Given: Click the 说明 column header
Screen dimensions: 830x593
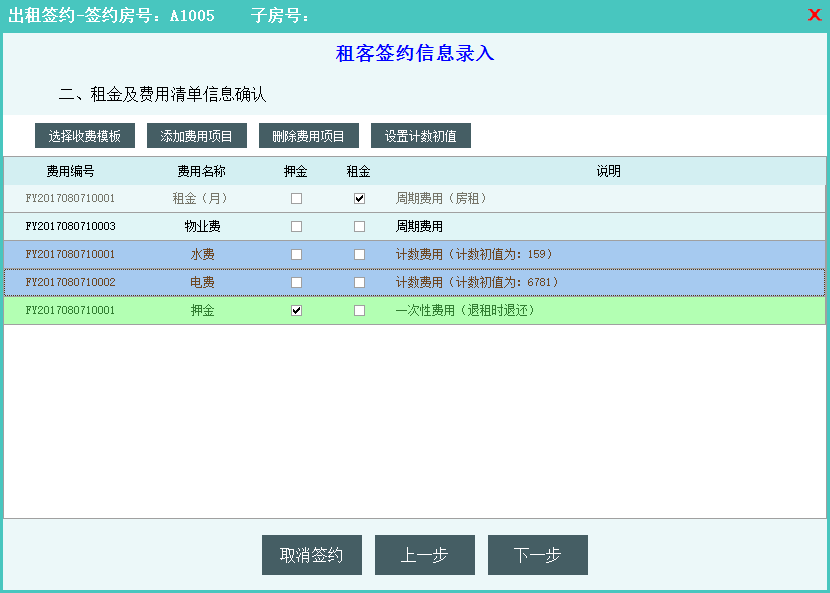Looking at the screenshot, I should coord(608,171).
